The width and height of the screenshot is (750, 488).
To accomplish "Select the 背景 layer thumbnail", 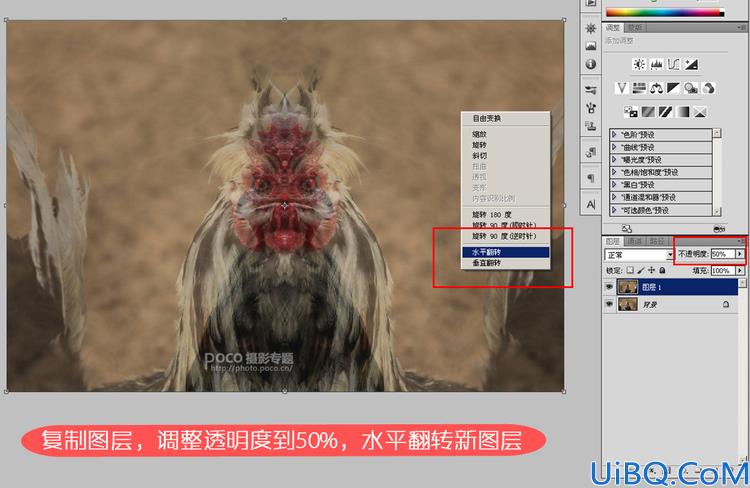I will pos(628,304).
